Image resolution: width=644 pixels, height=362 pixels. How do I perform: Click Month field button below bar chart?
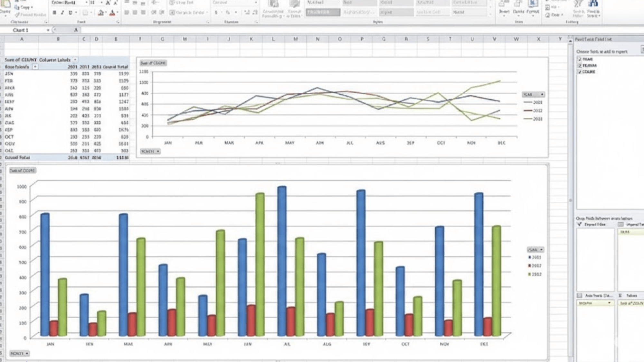pos(19,353)
